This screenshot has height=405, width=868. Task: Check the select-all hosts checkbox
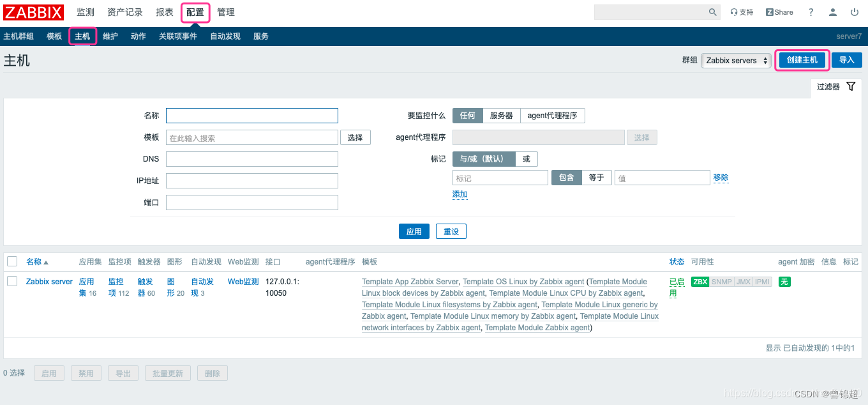point(12,261)
